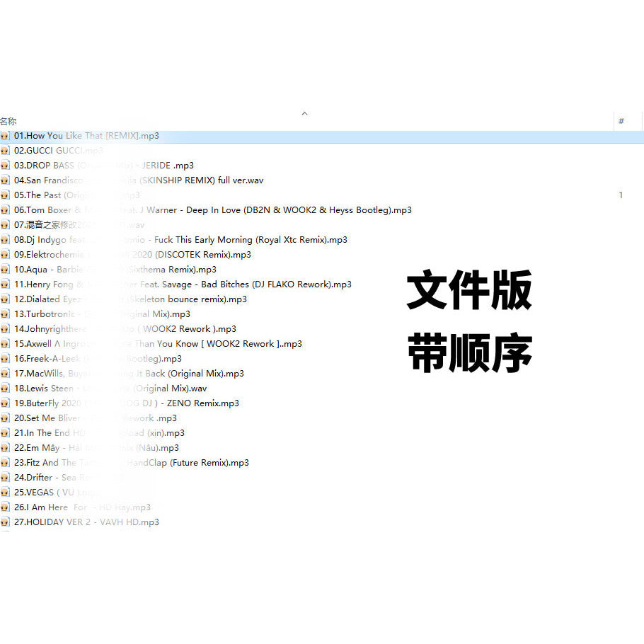Select file 19.ButerFly 2020 ZENO Remix
The image size is (644, 644).
click(127, 403)
